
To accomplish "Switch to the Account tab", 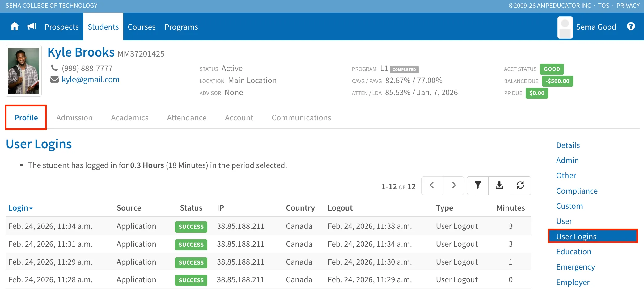I will [239, 118].
